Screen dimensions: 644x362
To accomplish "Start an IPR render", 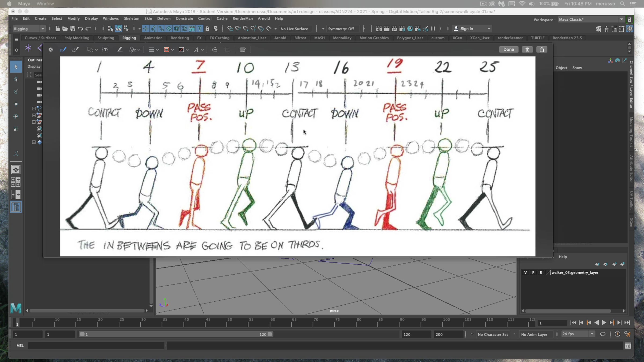I will 394,29.
